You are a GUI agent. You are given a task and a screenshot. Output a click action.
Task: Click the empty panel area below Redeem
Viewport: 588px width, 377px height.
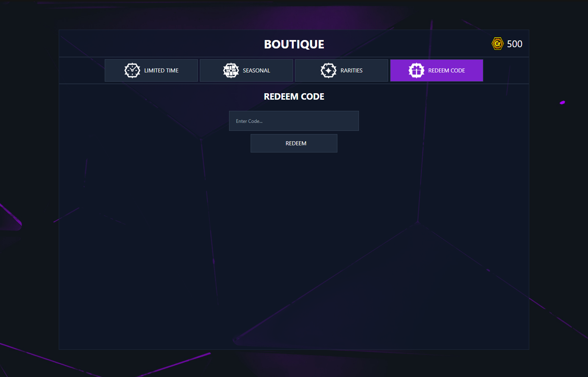(294, 240)
